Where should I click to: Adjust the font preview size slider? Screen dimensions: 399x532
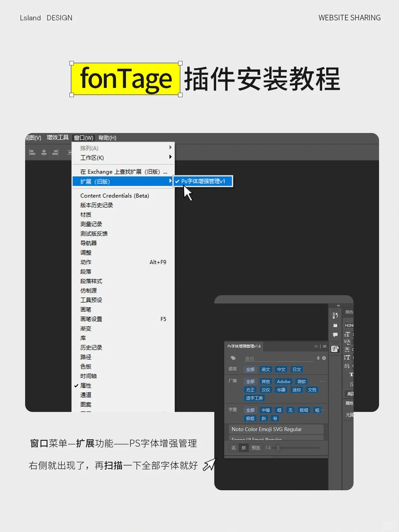click(x=278, y=448)
